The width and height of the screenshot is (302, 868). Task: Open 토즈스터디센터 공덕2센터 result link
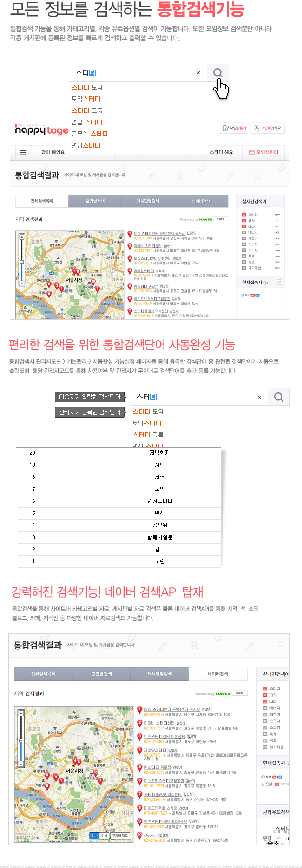[x=165, y=822]
